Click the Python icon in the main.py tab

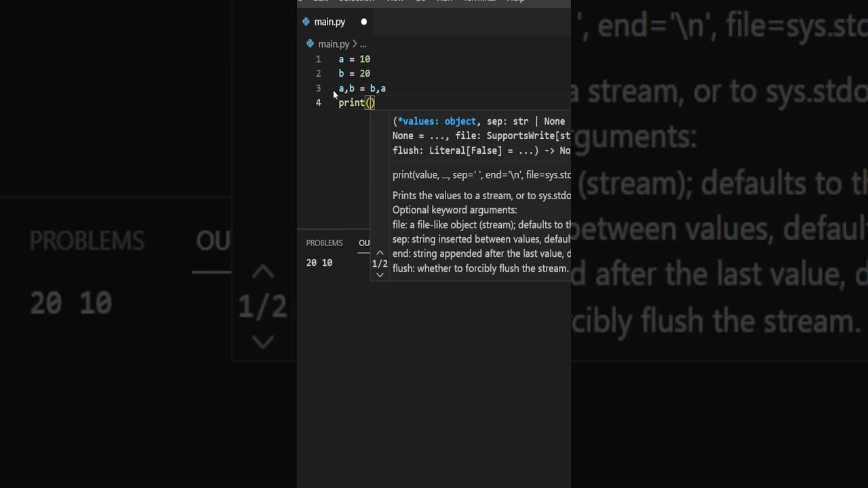click(306, 22)
